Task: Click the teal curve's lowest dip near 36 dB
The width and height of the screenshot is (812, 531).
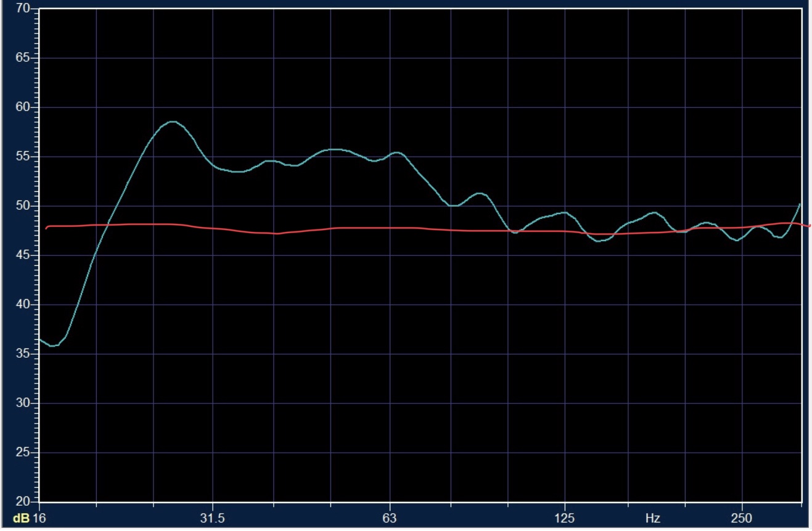Action: coord(54,345)
